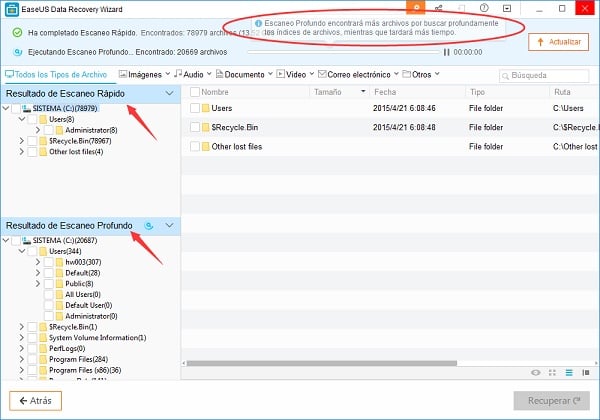The image size is (600, 420).
Task: Open the help question mark icon
Action: click(x=484, y=8)
